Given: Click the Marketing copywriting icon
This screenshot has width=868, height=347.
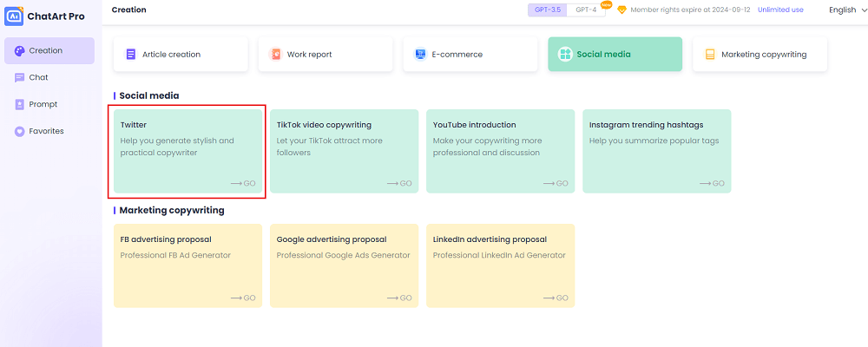Looking at the screenshot, I should (x=710, y=55).
